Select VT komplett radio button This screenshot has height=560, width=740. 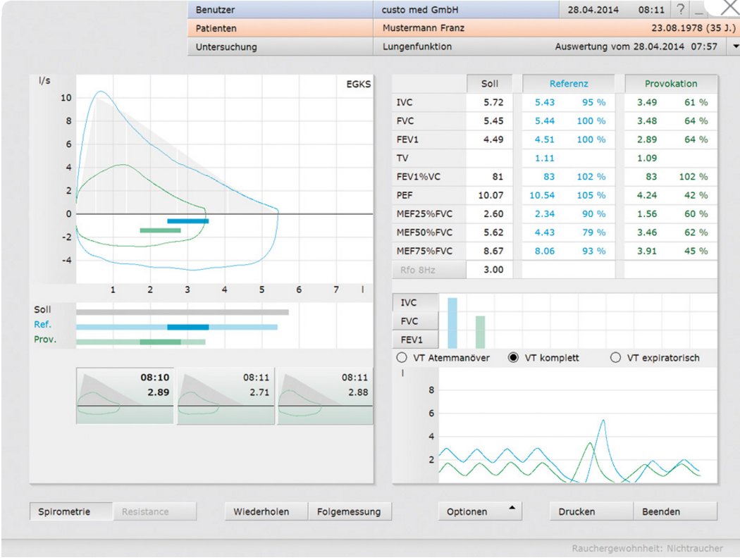click(514, 358)
